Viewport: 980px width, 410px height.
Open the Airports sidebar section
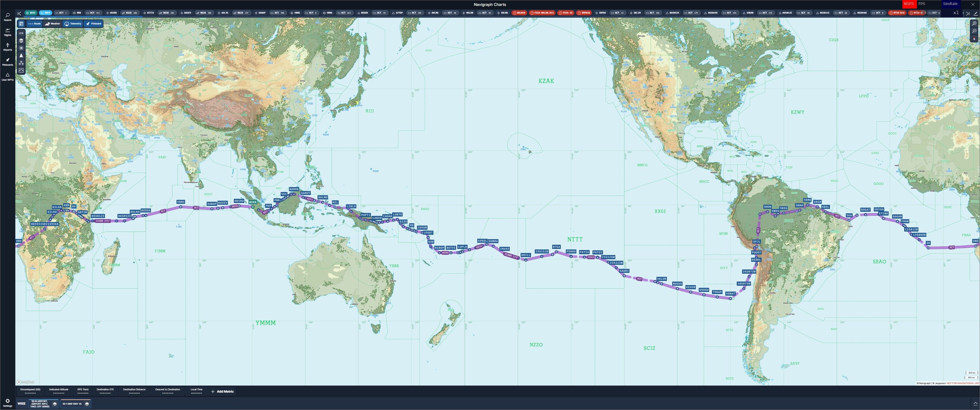click(x=8, y=47)
